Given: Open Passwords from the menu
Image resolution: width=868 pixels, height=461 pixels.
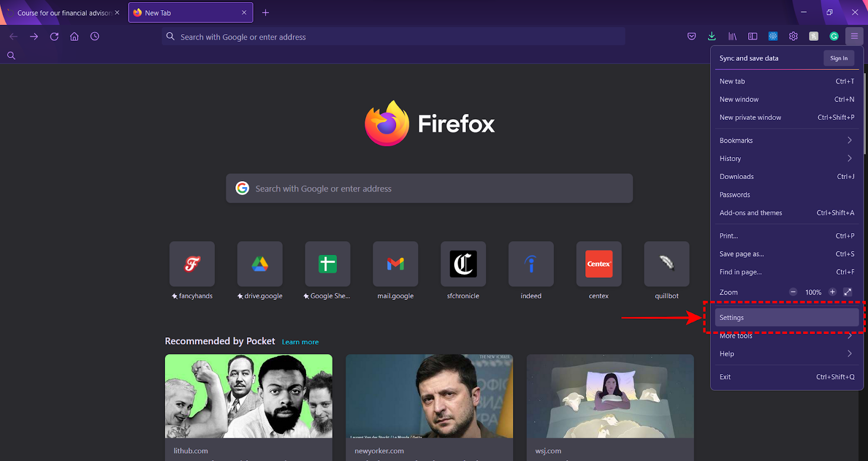Looking at the screenshot, I should pyautogui.click(x=787, y=195).
